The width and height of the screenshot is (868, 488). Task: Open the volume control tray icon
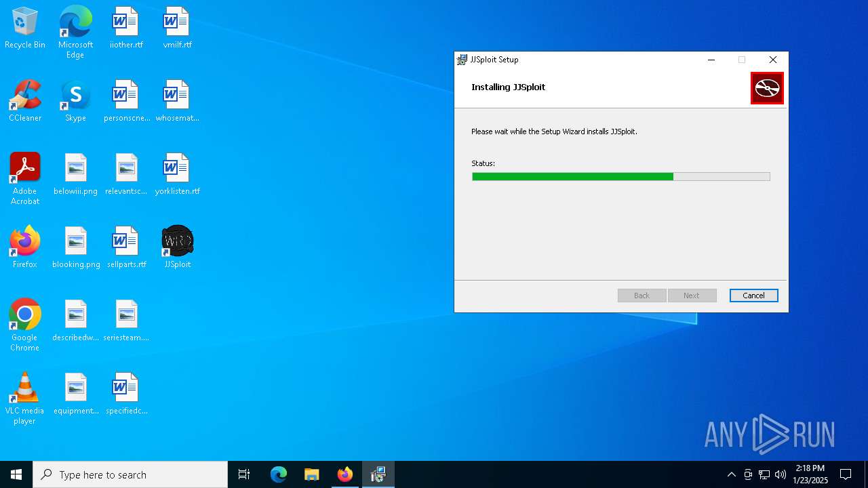point(781,474)
